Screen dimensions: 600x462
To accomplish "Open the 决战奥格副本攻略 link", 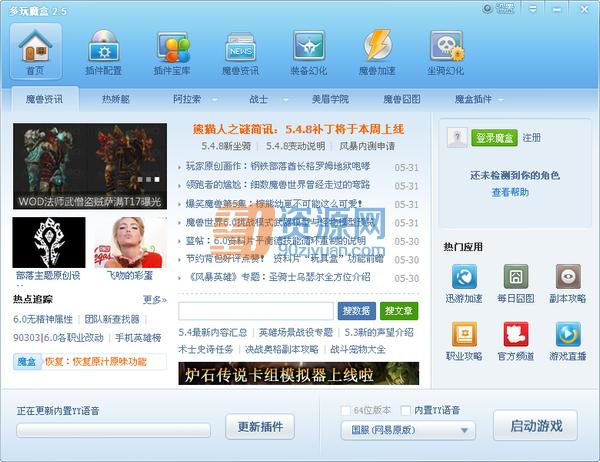I will [281, 349].
